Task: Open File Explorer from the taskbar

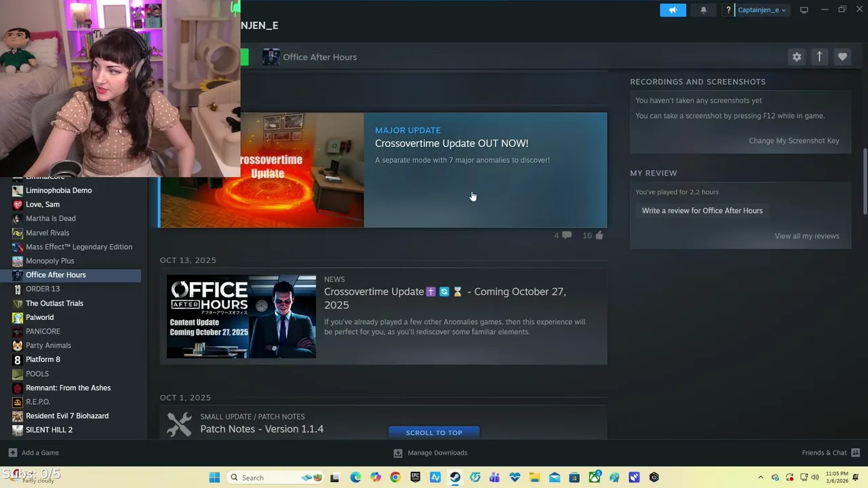Action: [534, 477]
